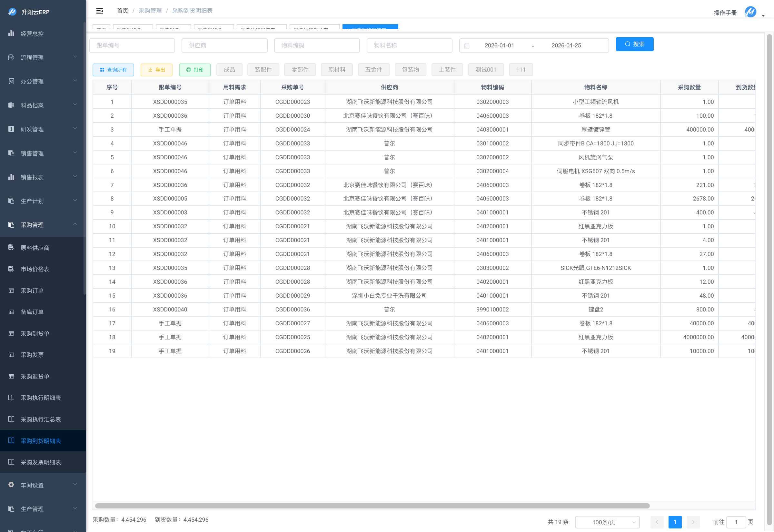The width and height of the screenshot is (774, 532).
Task: Click the 车间设置 gear icon
Action: pyautogui.click(x=11, y=485)
